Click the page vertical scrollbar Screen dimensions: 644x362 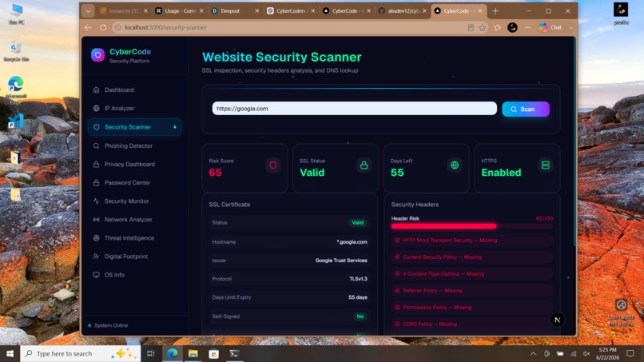coord(574,141)
